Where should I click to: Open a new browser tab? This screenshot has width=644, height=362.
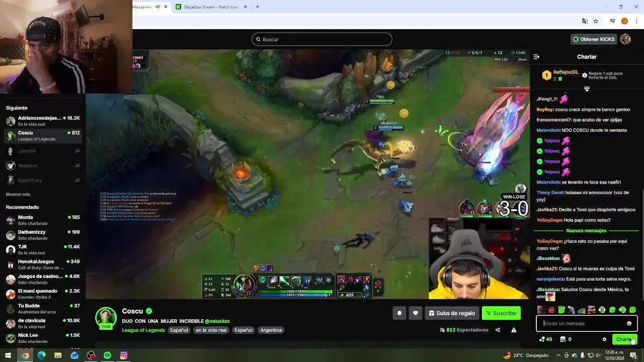pyautogui.click(x=258, y=7)
